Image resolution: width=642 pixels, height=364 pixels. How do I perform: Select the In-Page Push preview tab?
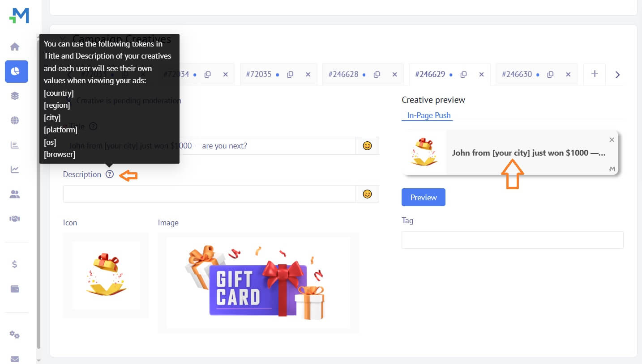(429, 115)
